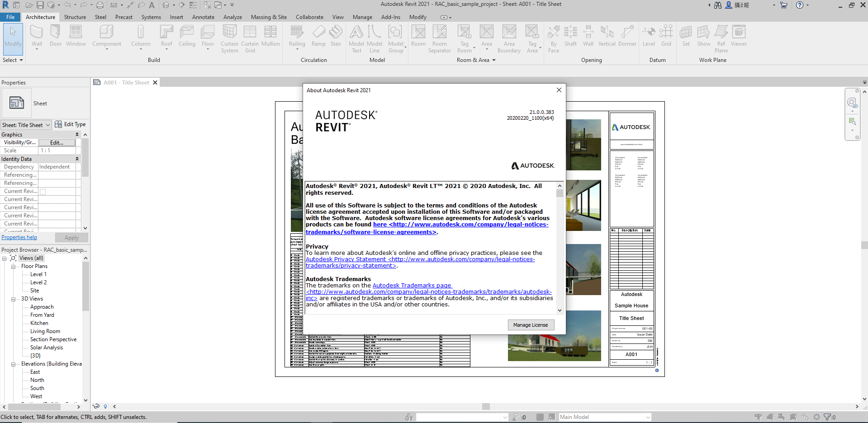This screenshot has width=868, height=423.
Task: Select the Floor tool
Action: coord(208,37)
